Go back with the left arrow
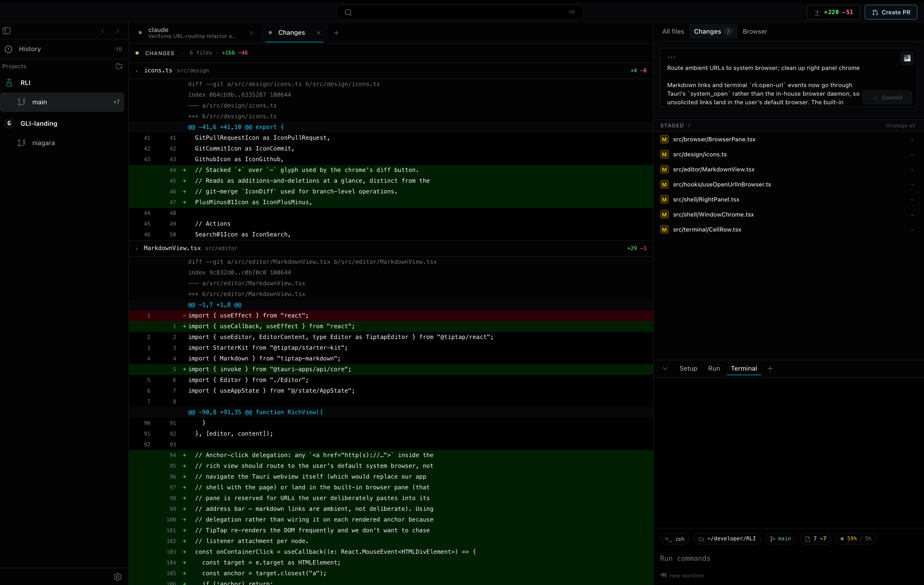This screenshot has width=924, height=585. (x=103, y=31)
